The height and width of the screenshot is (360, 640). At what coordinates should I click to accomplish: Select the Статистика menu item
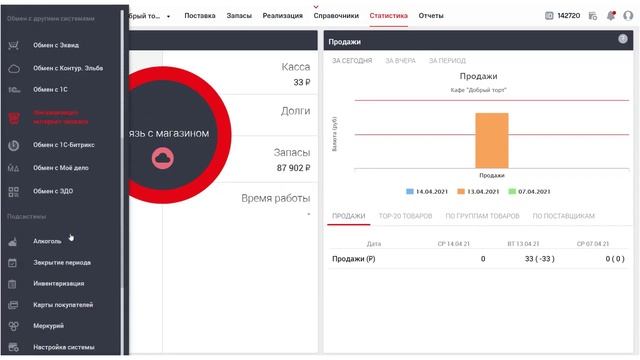(x=389, y=16)
